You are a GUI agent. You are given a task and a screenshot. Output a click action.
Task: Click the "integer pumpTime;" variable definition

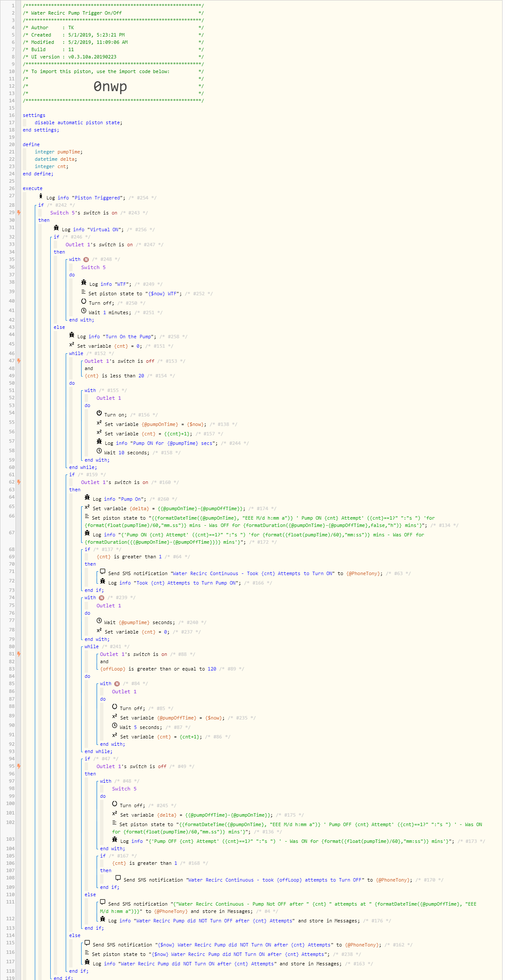pyautogui.click(x=59, y=152)
